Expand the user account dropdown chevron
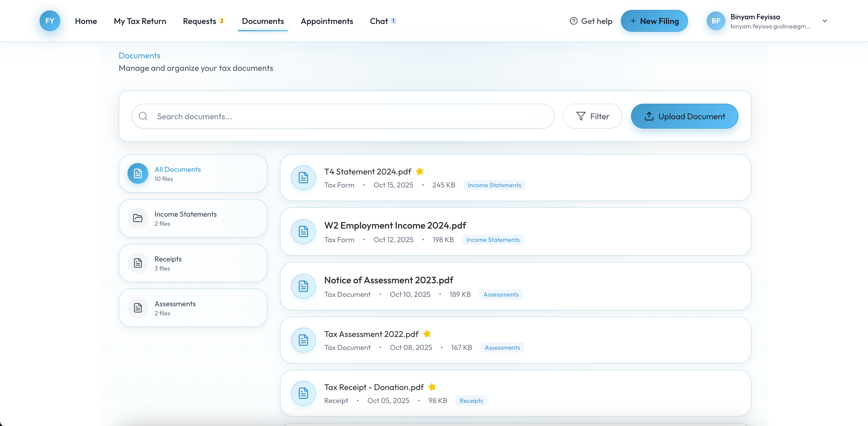Image resolution: width=868 pixels, height=426 pixels. click(825, 21)
